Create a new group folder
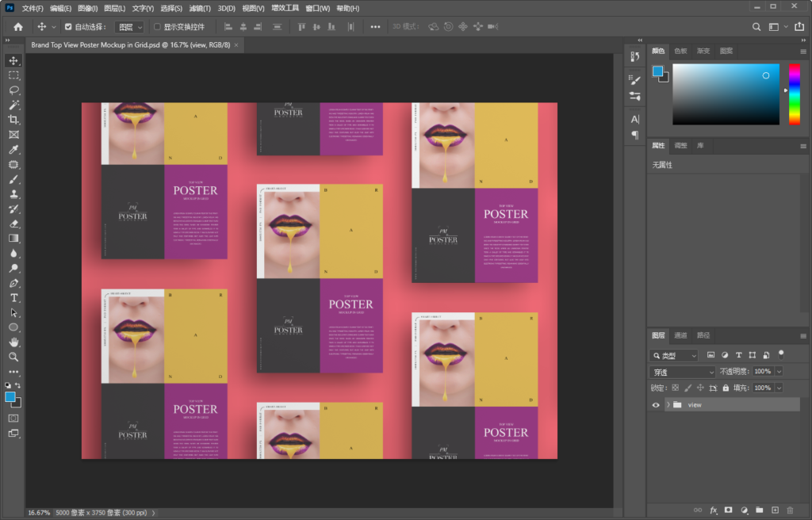 [x=759, y=510]
